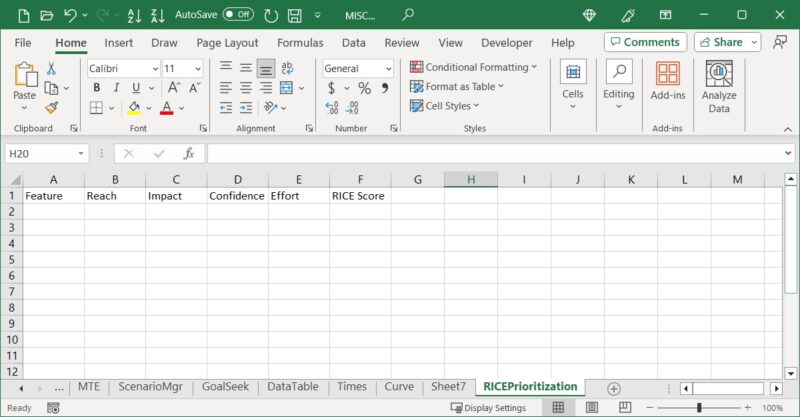Open the Formulas ribbon tab
Screen dimensions: 800x417
[x=300, y=43]
